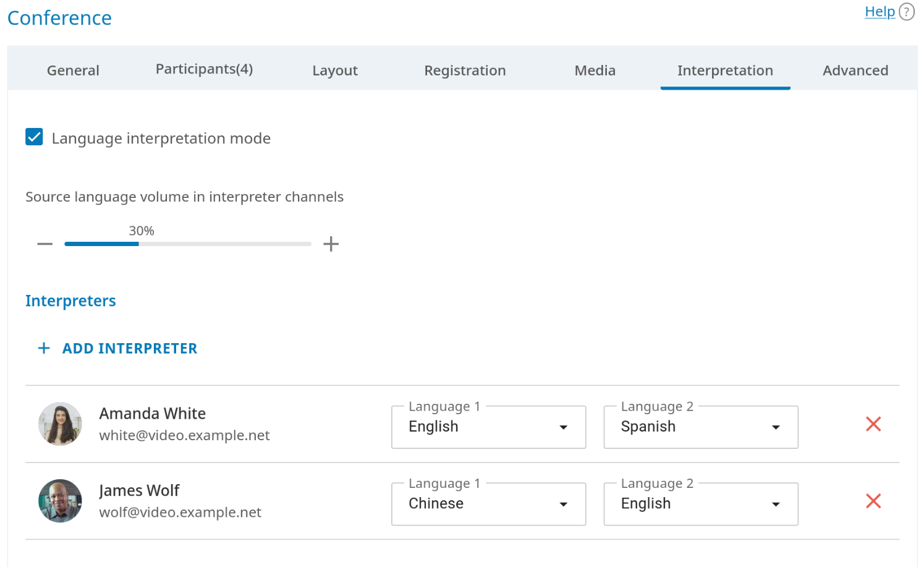
Task: Decrease source volume with minus icon
Action: click(45, 244)
